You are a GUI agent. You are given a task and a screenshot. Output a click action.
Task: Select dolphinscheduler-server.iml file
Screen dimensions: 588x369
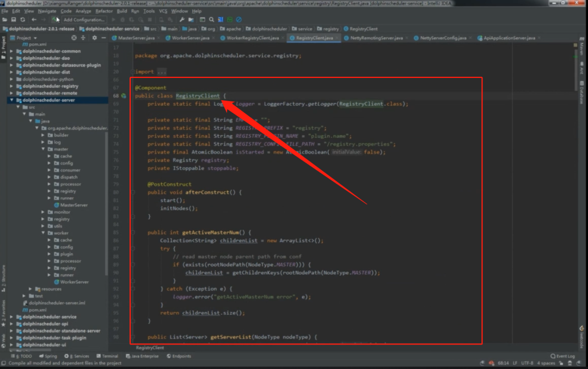point(57,303)
